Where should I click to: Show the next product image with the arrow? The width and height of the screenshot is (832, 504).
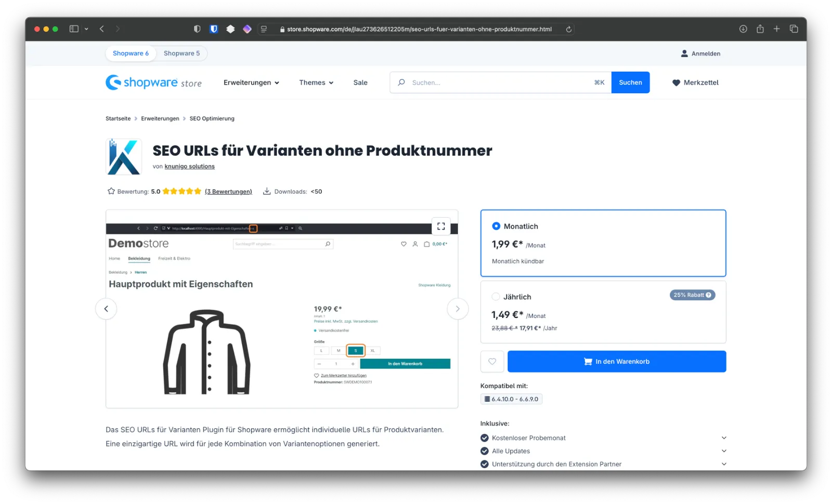[457, 308]
